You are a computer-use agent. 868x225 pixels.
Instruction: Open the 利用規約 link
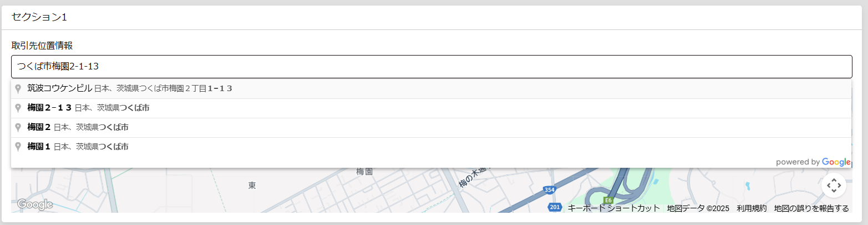(752, 208)
